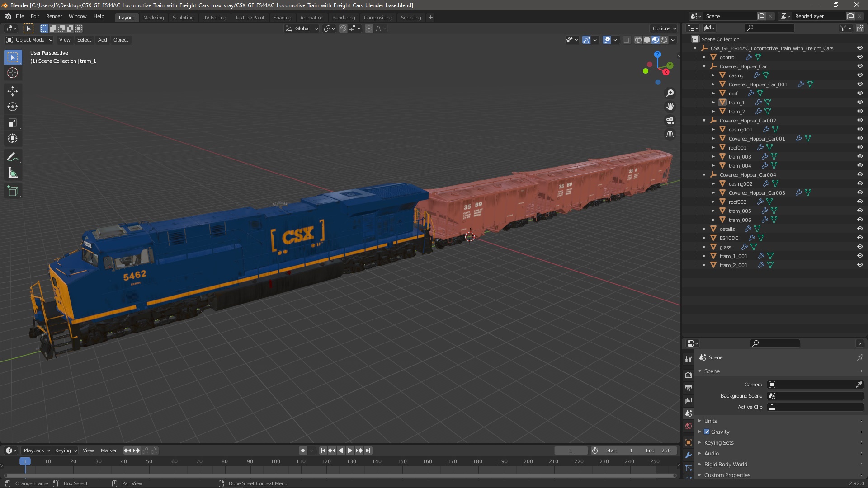The image size is (868, 488).
Task: Hide the ES40DC object
Action: [860, 238]
